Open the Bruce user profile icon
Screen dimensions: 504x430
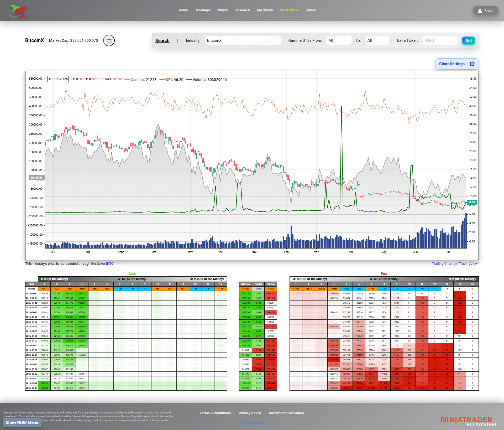(x=480, y=11)
